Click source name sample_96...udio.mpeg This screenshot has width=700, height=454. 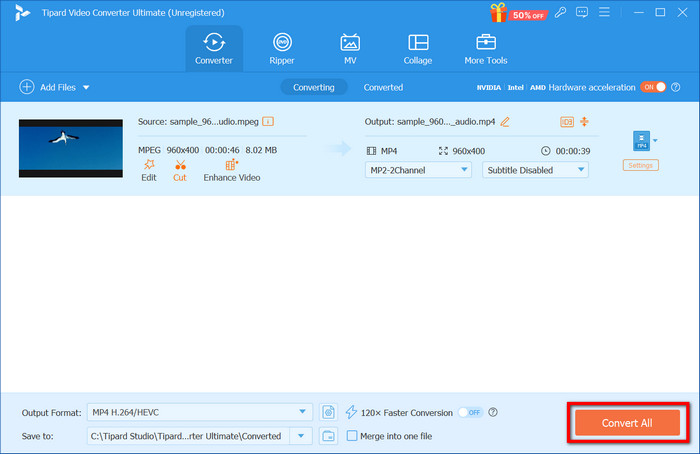[x=214, y=121]
